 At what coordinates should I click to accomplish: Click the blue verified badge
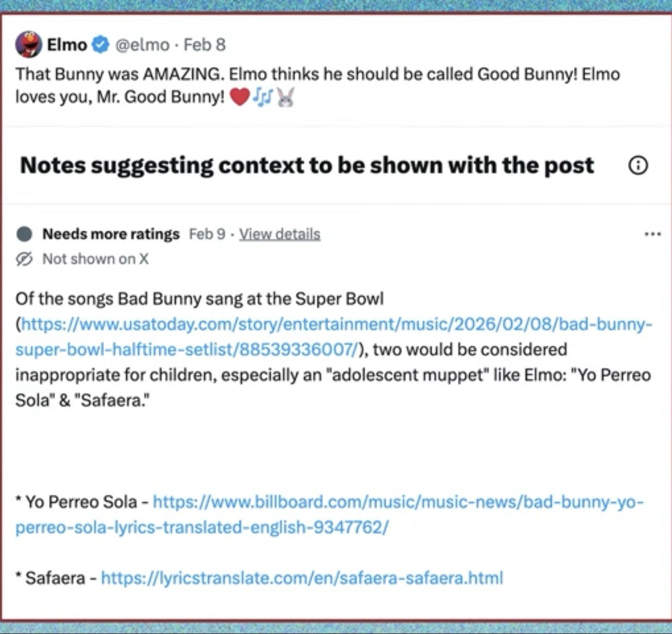101,45
